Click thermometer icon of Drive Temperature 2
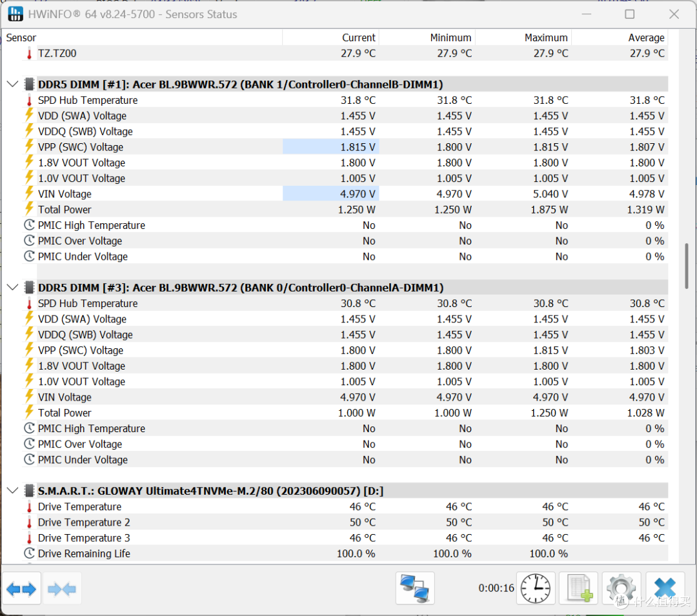The width and height of the screenshot is (697, 616). click(29, 522)
